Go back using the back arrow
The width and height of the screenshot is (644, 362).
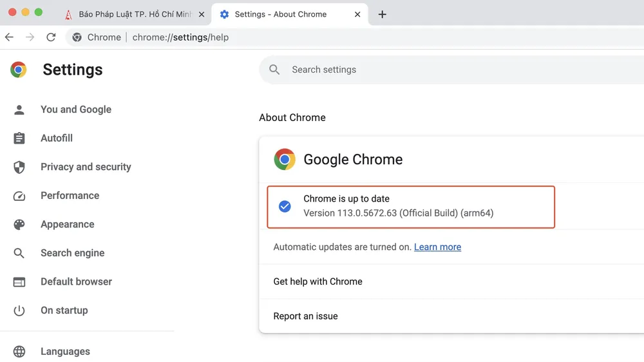pyautogui.click(x=9, y=37)
